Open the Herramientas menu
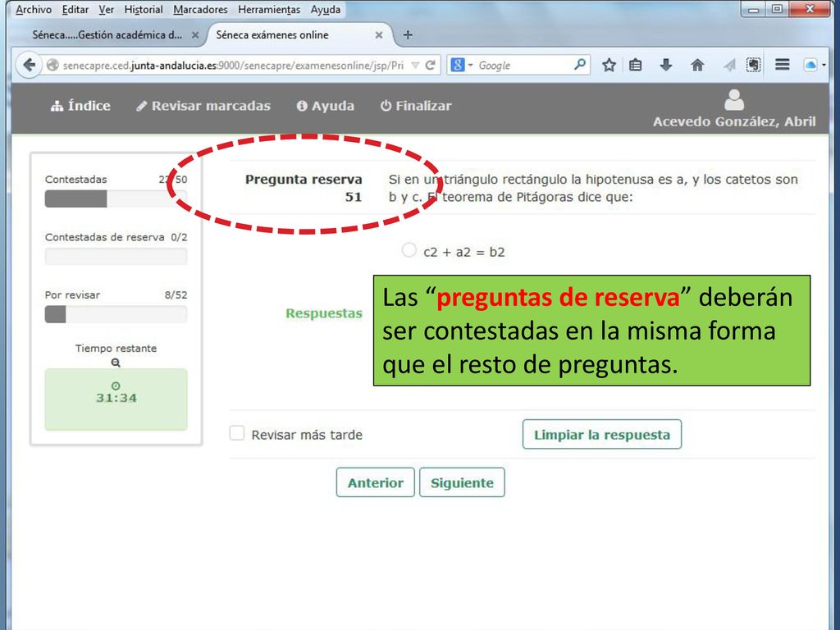The image size is (840, 630). click(269, 10)
